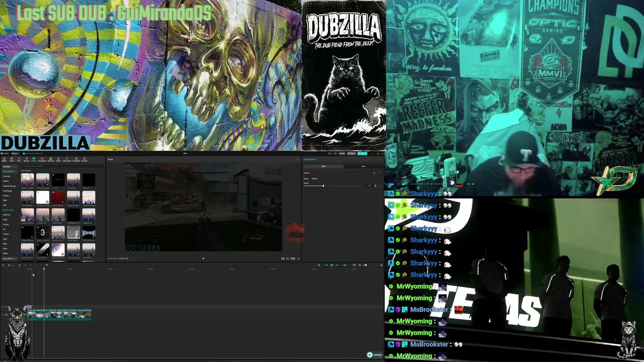Play the video in the Player panel
The height and width of the screenshot is (362, 644).
[x=203, y=258]
